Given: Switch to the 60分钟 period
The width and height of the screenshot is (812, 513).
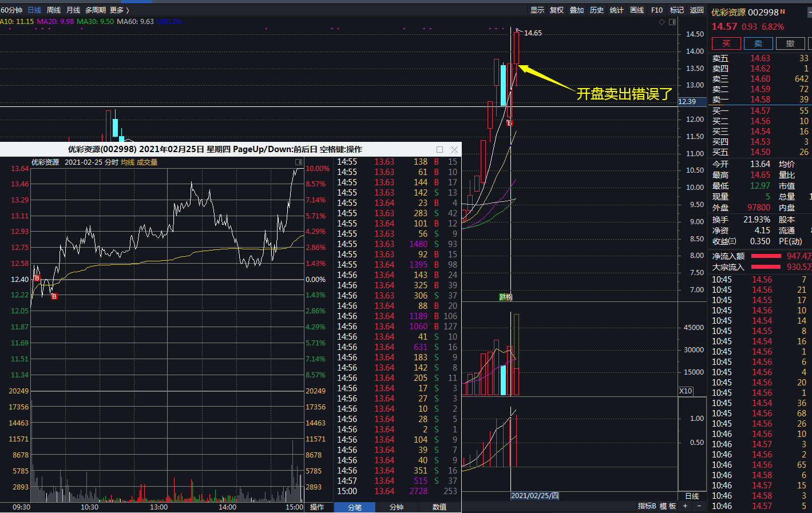Looking at the screenshot, I should point(11,10).
